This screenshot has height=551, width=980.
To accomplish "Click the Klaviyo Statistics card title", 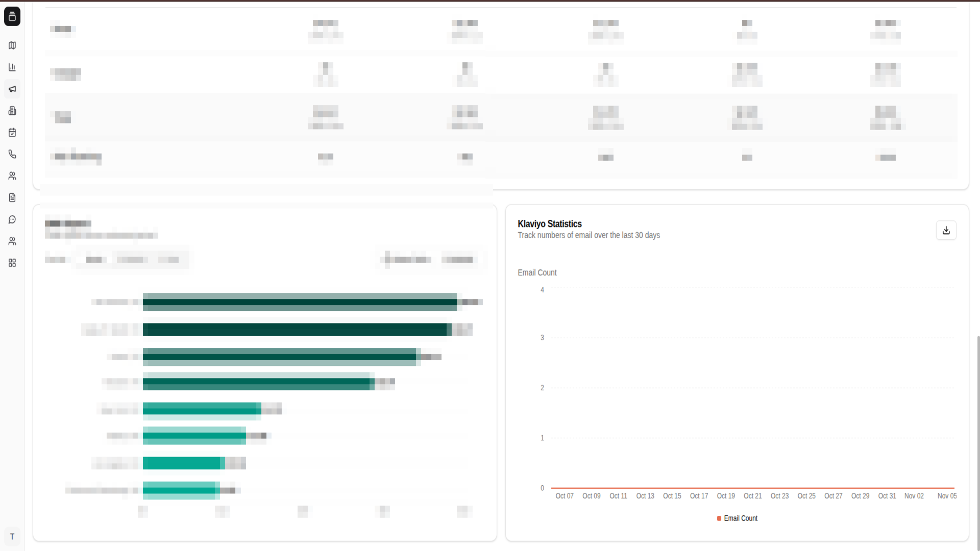I will [549, 224].
